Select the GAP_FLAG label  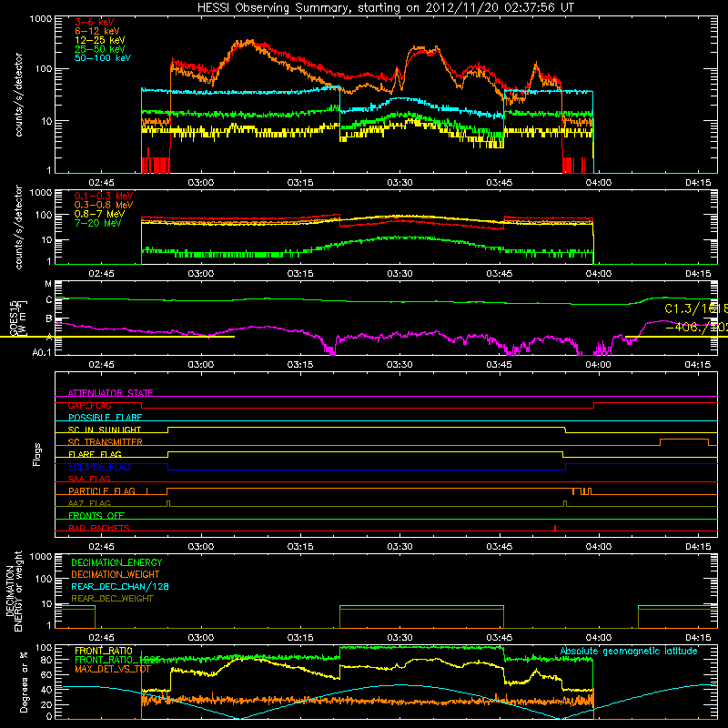(89, 406)
